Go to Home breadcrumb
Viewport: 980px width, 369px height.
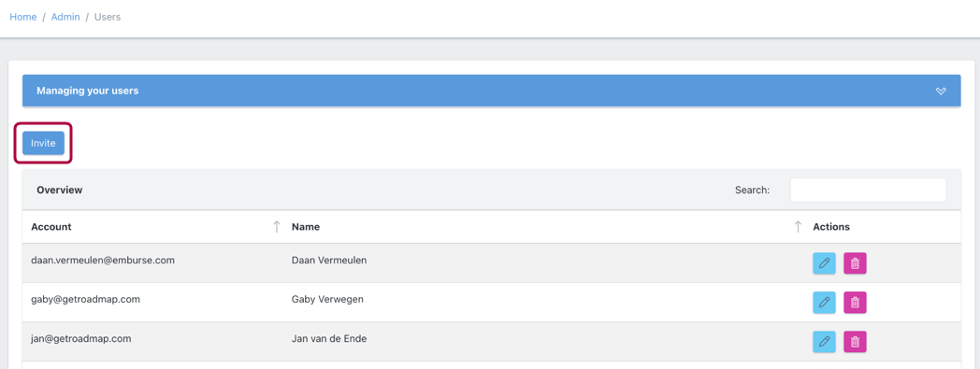23,17
